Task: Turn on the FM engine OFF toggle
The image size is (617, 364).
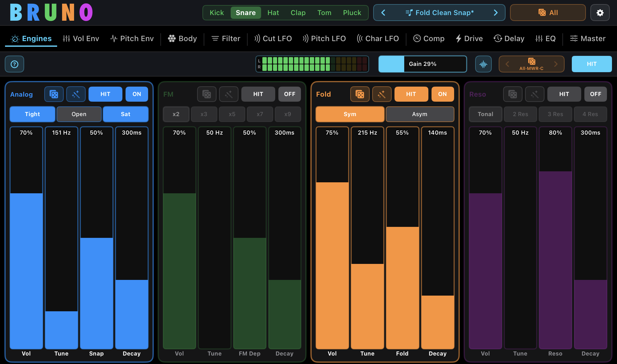Action: click(290, 94)
